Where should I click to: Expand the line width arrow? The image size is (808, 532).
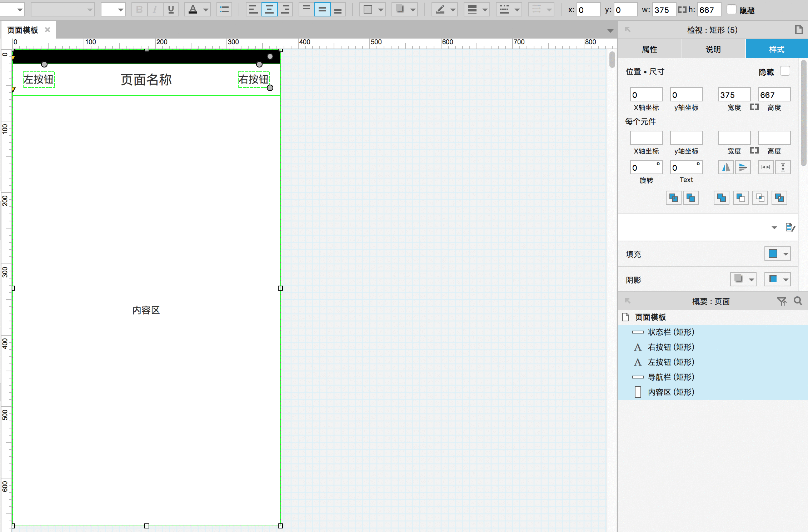point(485,10)
